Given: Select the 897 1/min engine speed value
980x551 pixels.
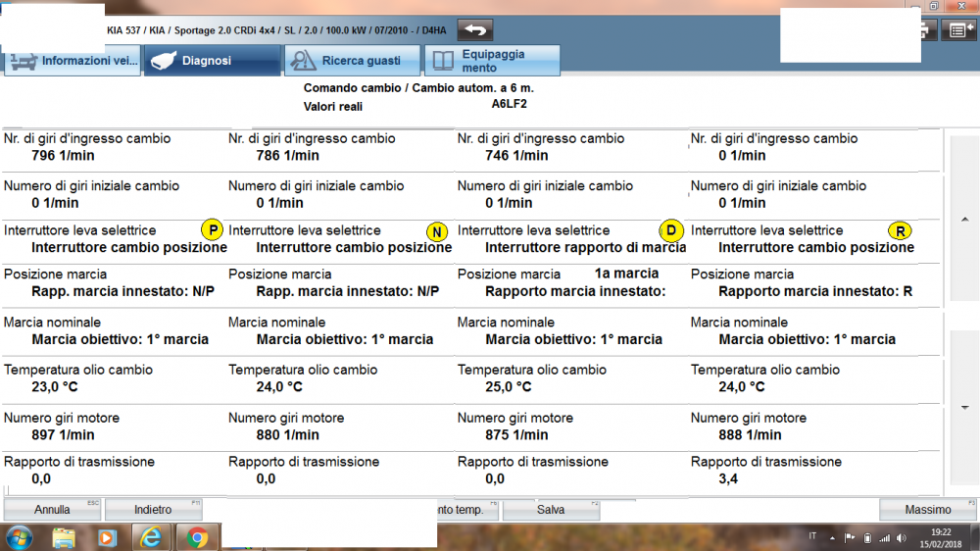Looking at the screenshot, I should (63, 435).
